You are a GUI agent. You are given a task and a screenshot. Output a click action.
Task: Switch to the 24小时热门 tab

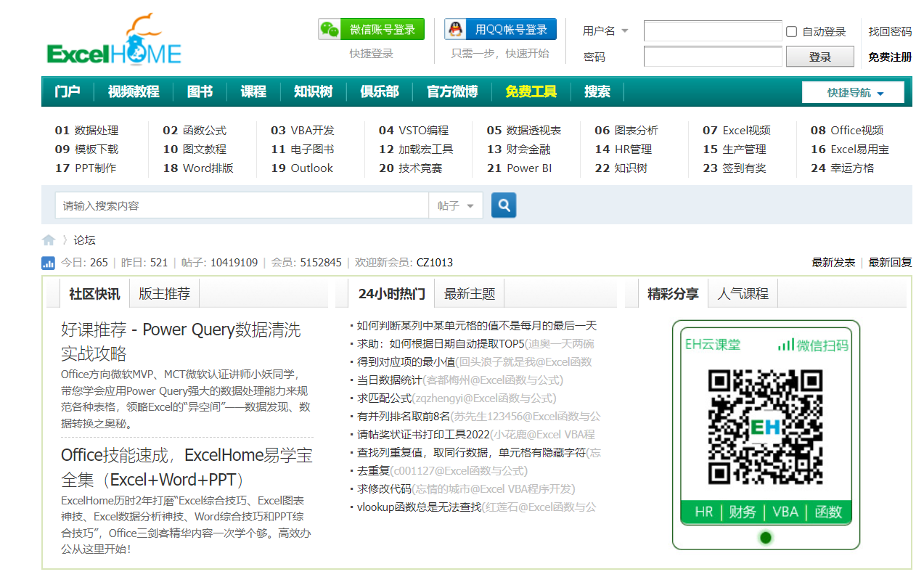coord(392,294)
